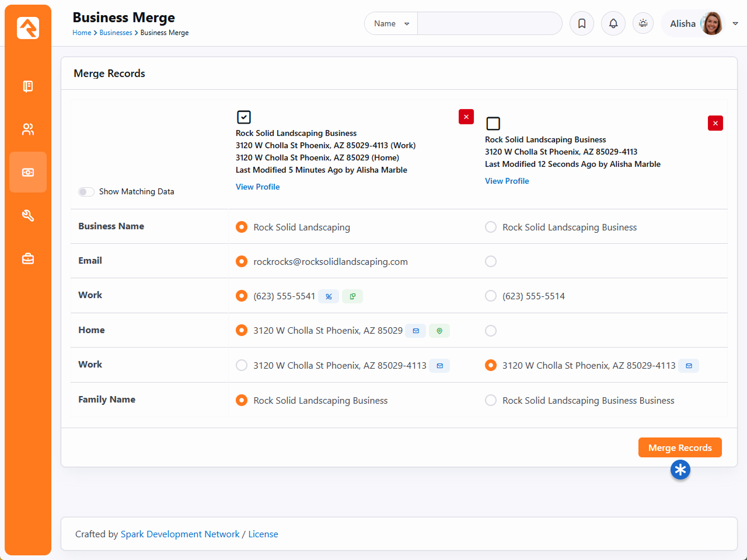Viewport: 747px width, 560px height.
Task: Check the second record's primary checkbox
Action: tap(493, 124)
